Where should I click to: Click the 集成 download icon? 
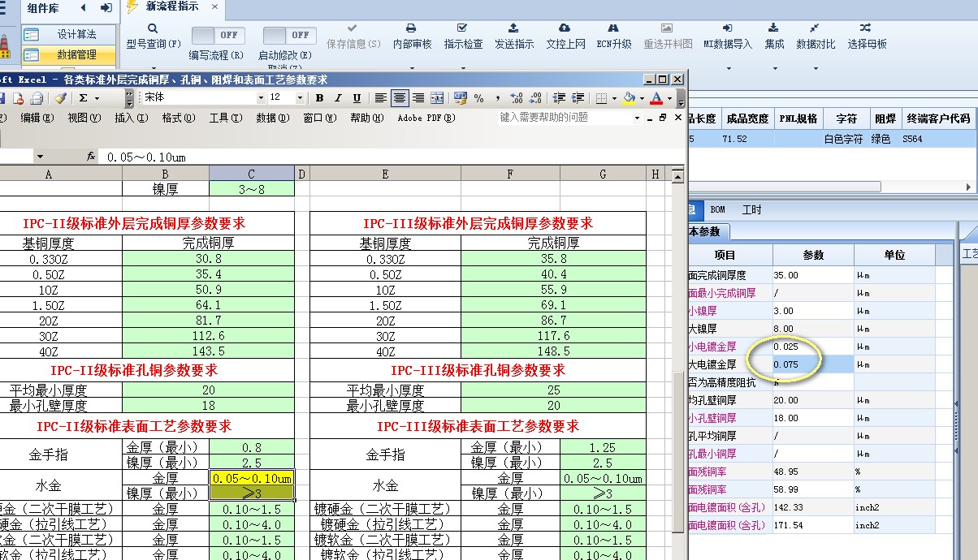[x=773, y=28]
